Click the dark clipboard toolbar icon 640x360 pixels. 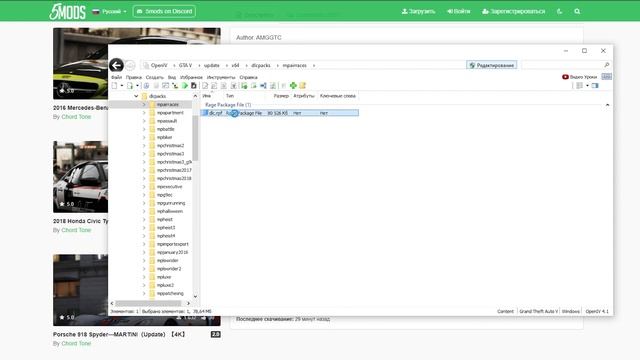(x=194, y=85)
